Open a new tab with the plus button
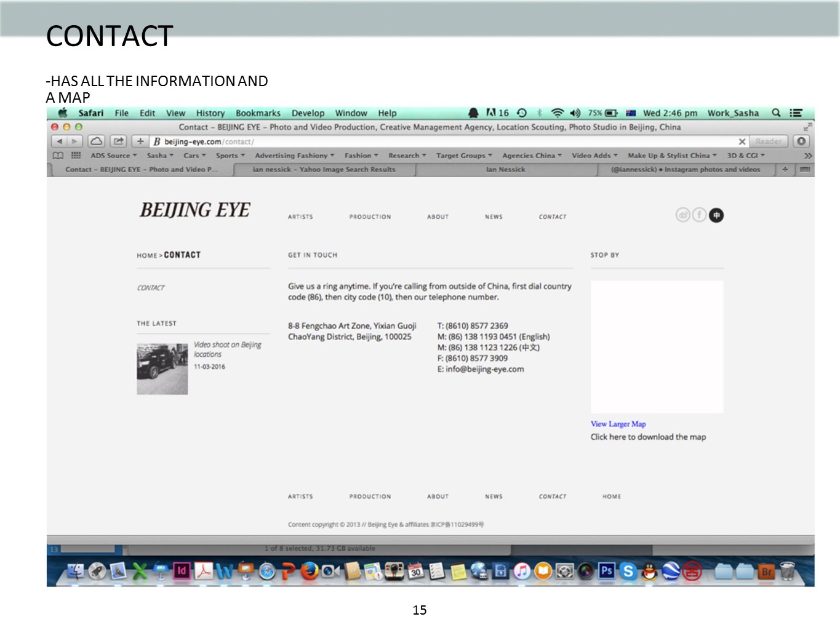840x630 pixels. 785,169
